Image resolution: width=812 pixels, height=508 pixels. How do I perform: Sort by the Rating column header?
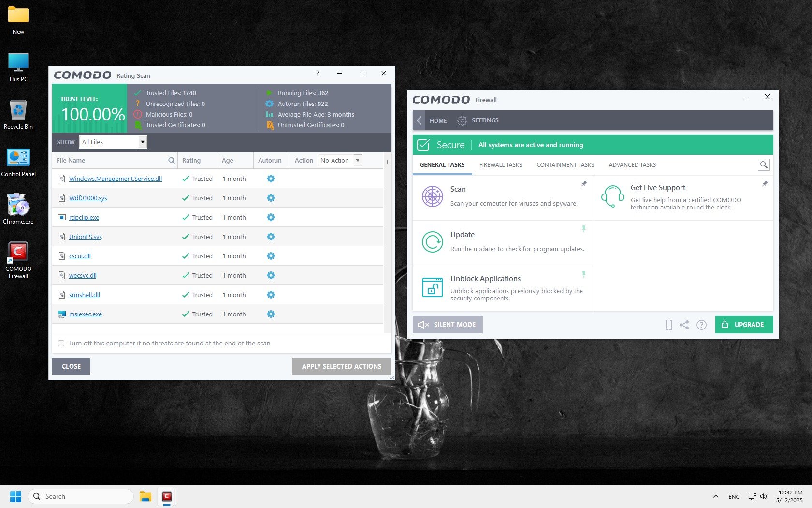191,161
